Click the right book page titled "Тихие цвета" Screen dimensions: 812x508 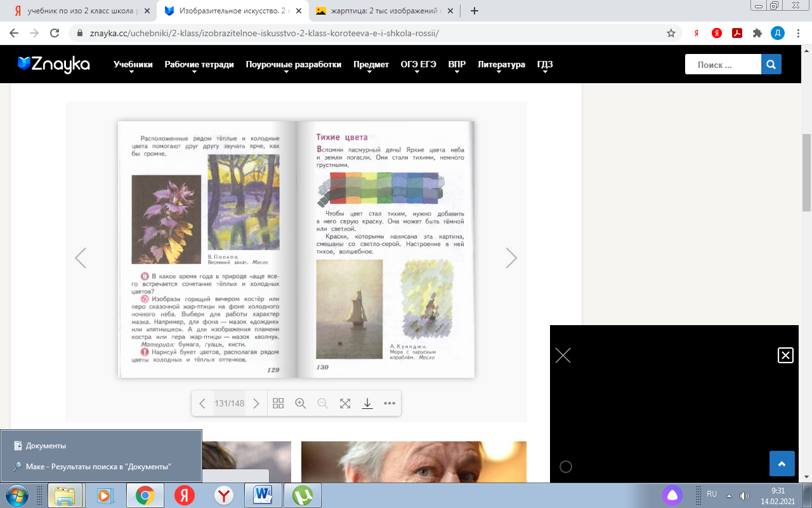point(386,250)
